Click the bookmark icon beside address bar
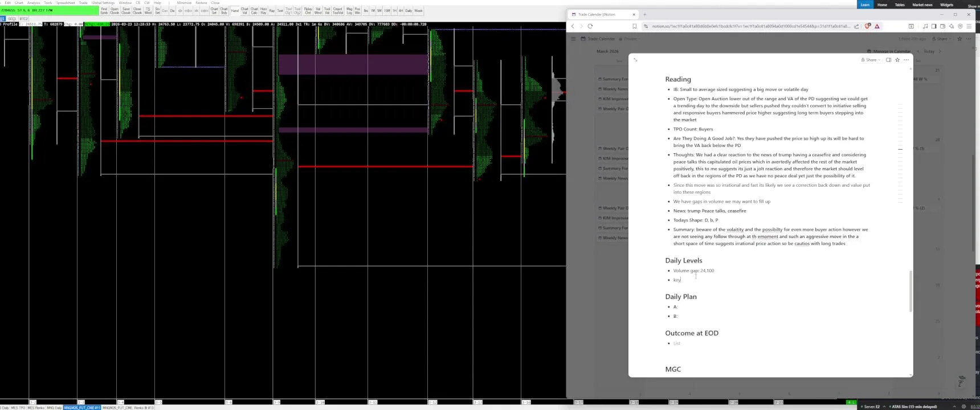The height and width of the screenshot is (410, 980). (634, 26)
